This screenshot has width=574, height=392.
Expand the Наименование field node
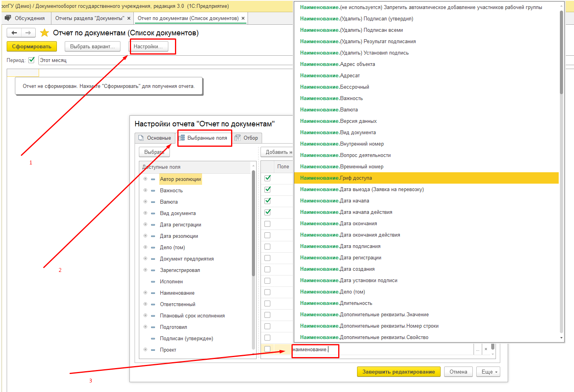(x=145, y=293)
